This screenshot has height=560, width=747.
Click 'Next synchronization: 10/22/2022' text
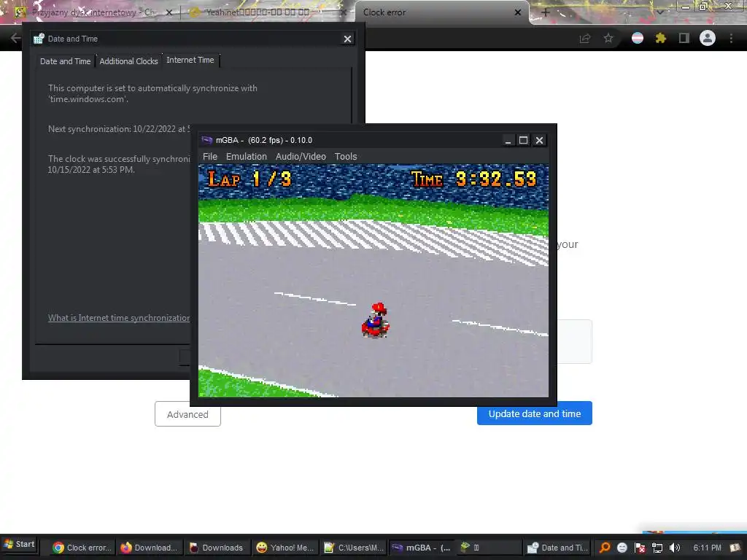coord(119,129)
